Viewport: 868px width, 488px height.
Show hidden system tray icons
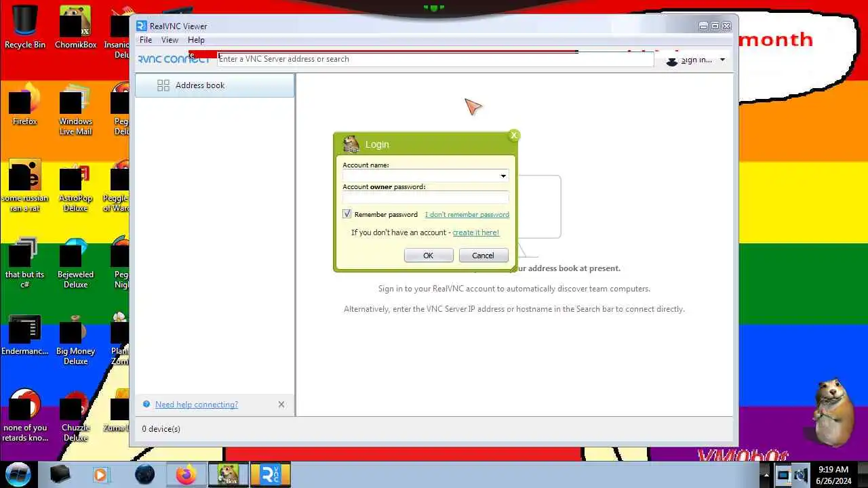[766, 474]
